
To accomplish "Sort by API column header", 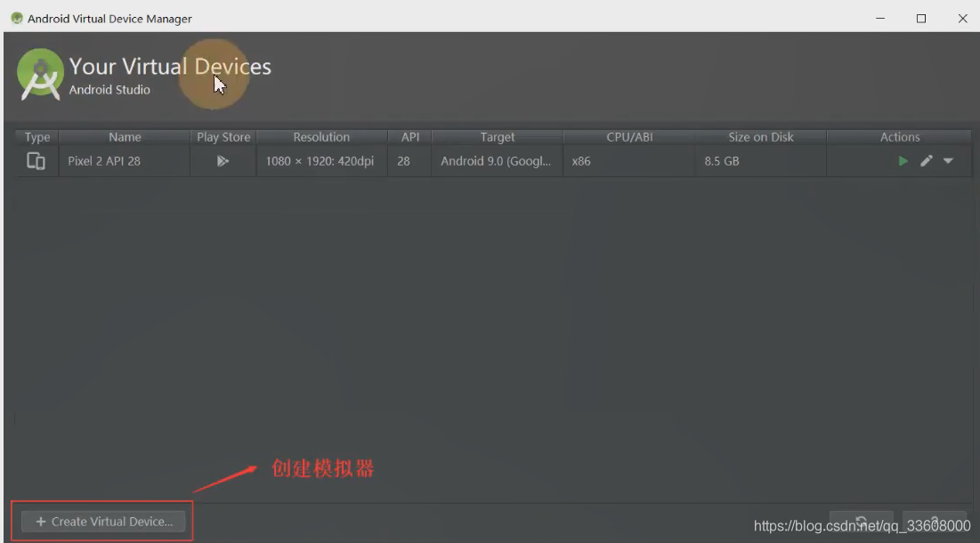I will click(x=410, y=137).
